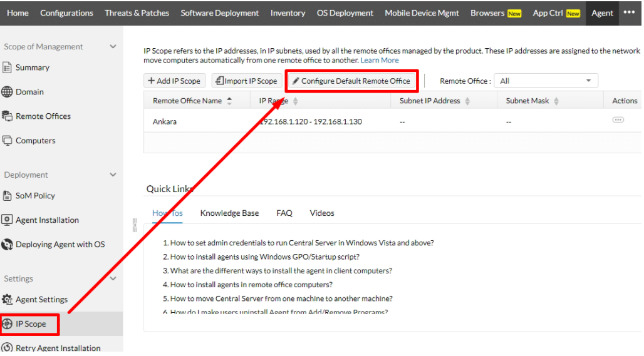This screenshot has width=644, height=356.
Task: Click the Summary icon in sidebar
Action: [7, 68]
